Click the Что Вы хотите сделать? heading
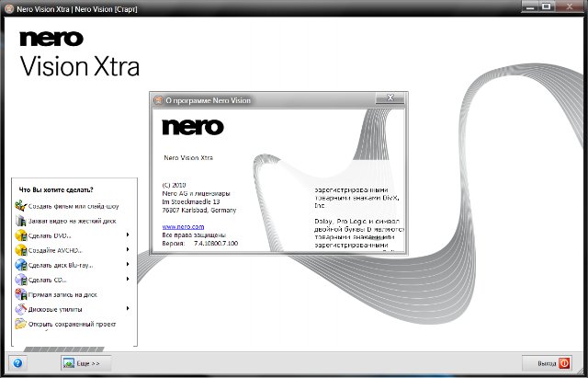The width and height of the screenshot is (588, 378). (x=56, y=190)
